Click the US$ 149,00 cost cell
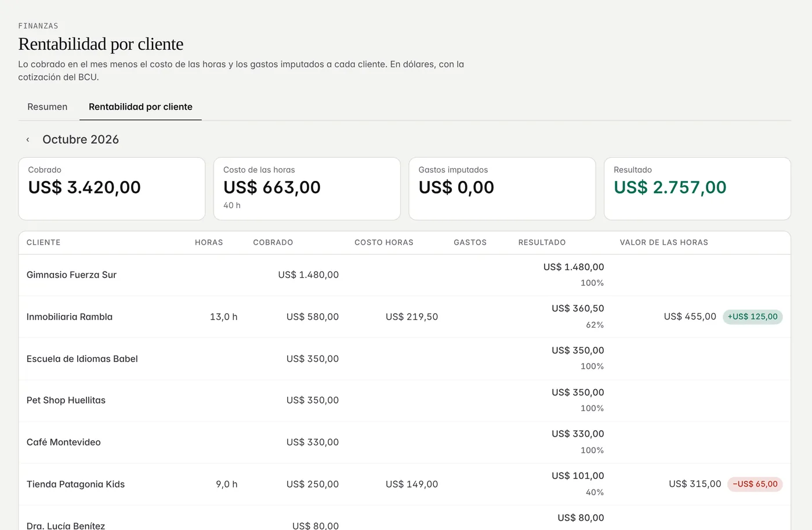The width and height of the screenshot is (812, 530). 412,484
